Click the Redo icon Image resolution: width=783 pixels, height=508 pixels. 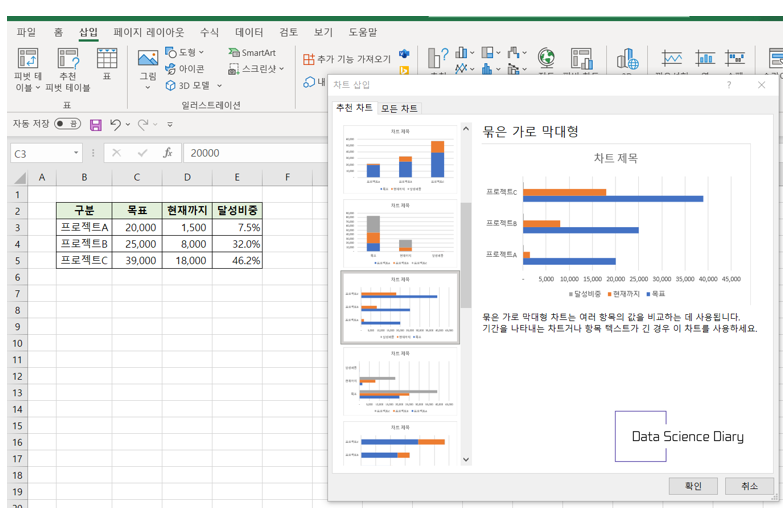click(143, 124)
